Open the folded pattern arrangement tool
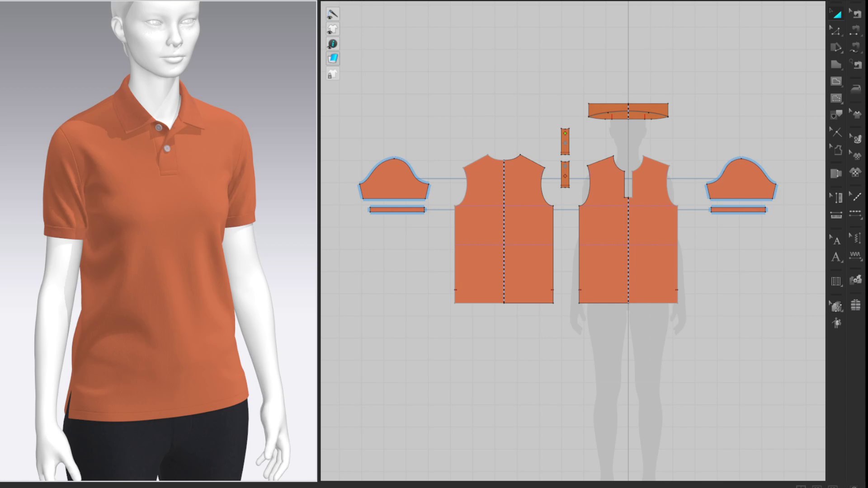Image resolution: width=868 pixels, height=488 pixels. click(x=835, y=174)
